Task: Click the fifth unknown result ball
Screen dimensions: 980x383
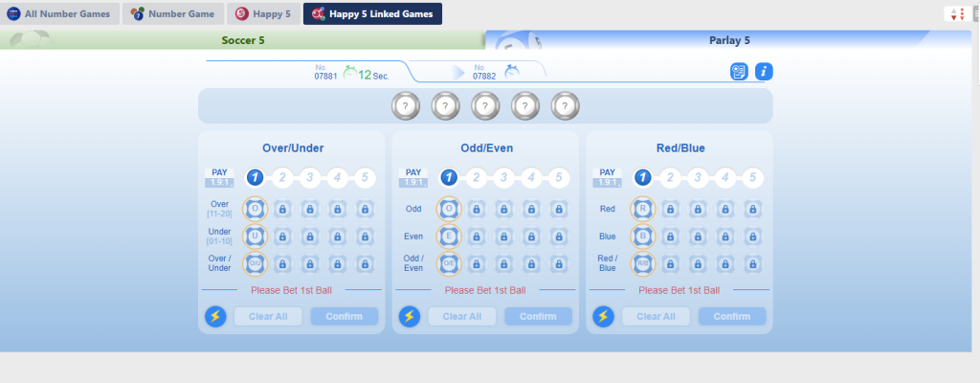Action: (565, 105)
